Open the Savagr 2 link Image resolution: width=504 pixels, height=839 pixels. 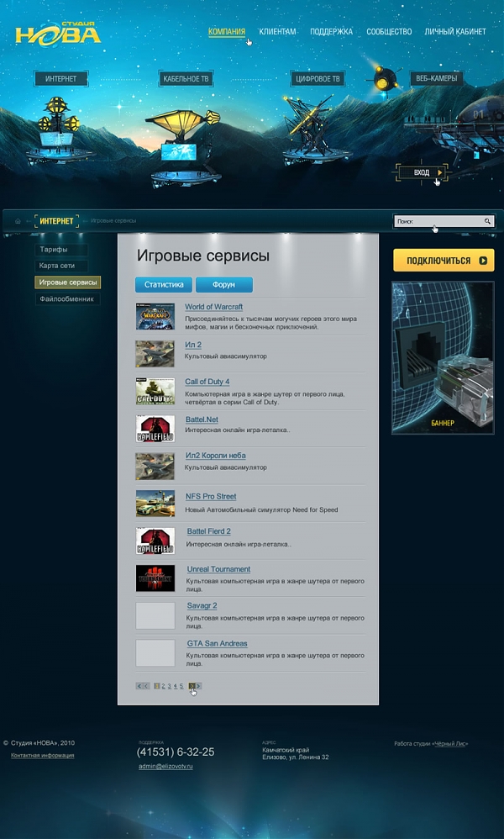[202, 606]
